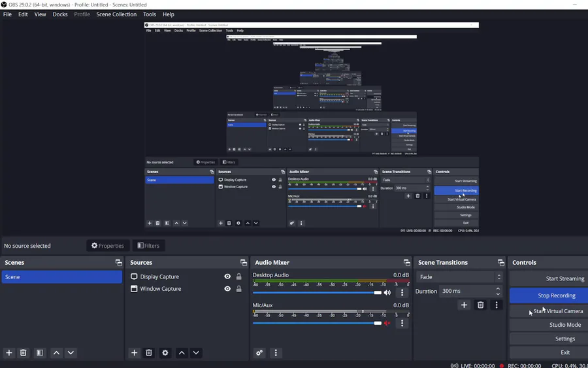The height and width of the screenshot is (368, 588).
Task: Move source up with arrow icon
Action: pos(182,352)
